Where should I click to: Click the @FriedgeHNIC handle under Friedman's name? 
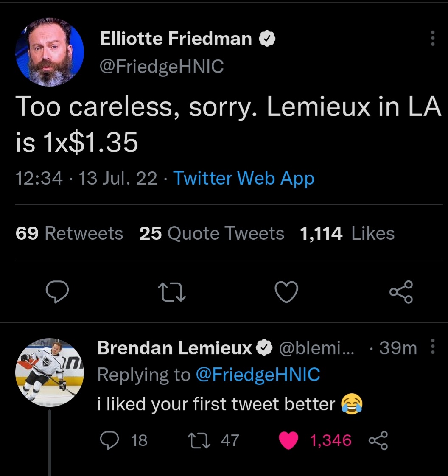point(162,67)
